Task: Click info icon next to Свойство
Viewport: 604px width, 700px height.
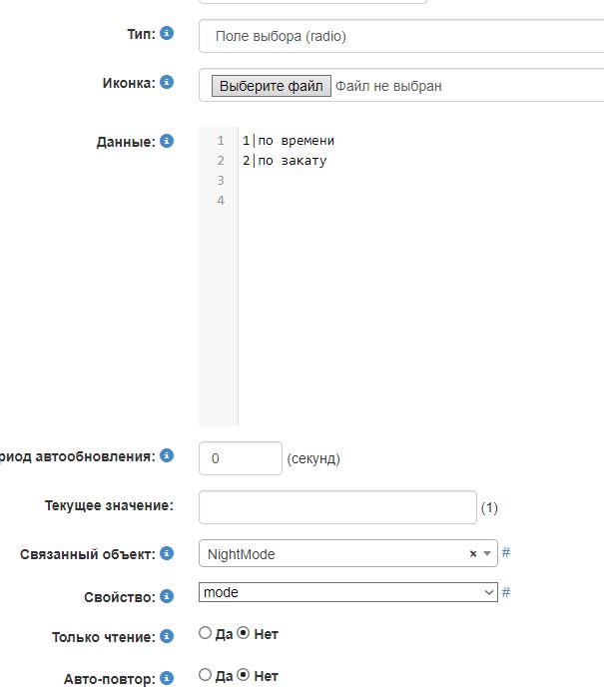Action: (x=167, y=595)
